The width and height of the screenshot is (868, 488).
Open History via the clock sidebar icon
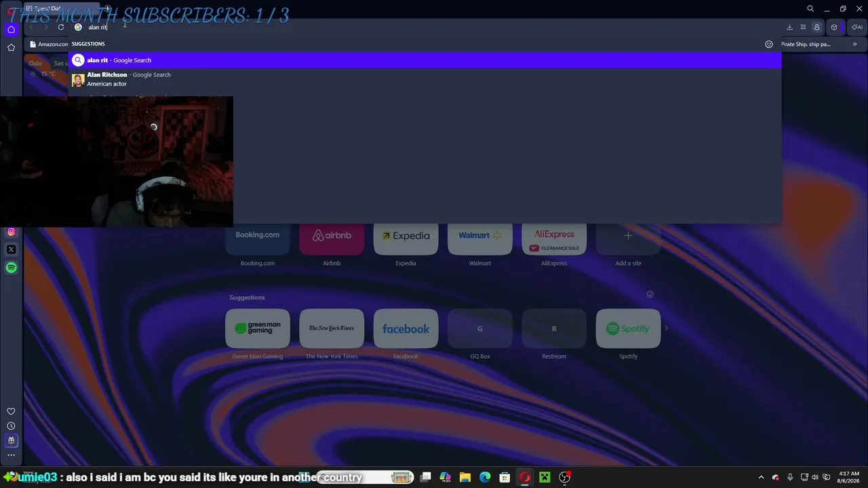click(11, 426)
